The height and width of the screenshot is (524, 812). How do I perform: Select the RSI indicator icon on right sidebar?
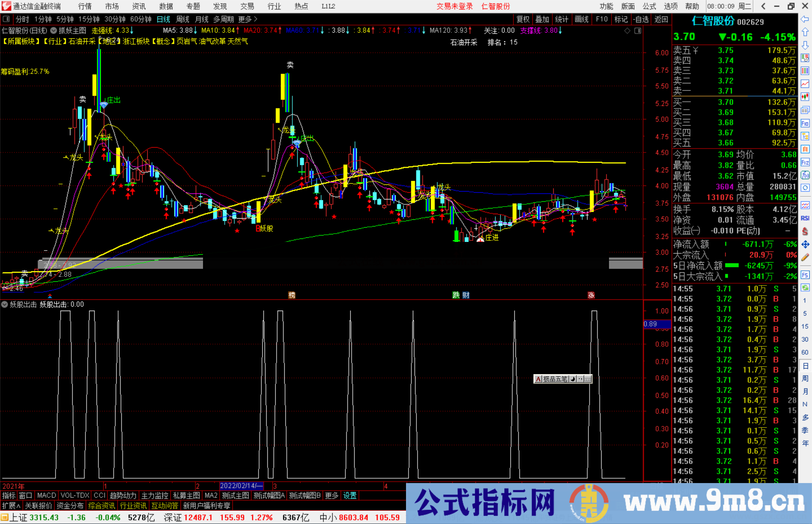805,219
